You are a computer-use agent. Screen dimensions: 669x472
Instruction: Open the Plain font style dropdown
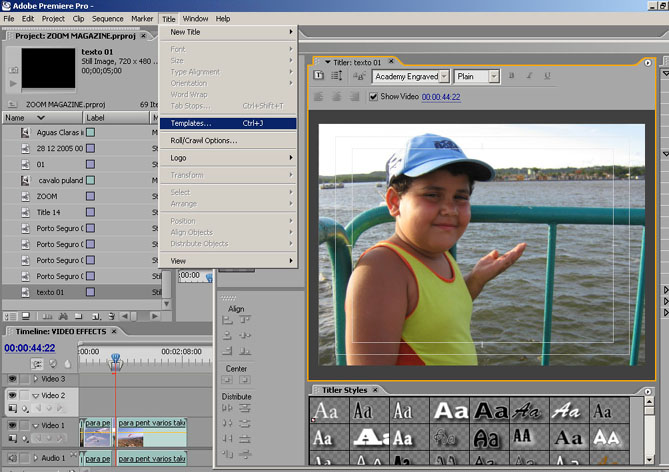coord(477,76)
